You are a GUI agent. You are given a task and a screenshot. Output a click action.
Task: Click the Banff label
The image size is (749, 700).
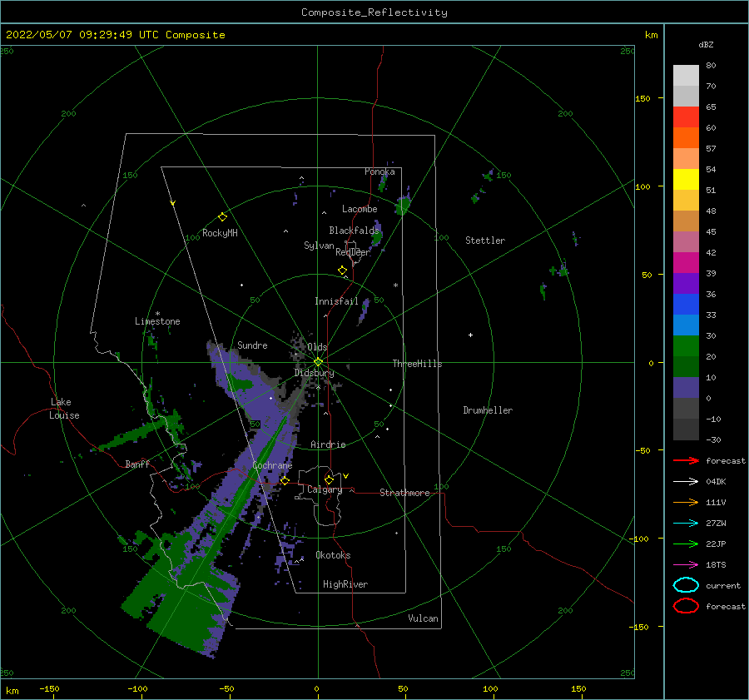(137, 464)
